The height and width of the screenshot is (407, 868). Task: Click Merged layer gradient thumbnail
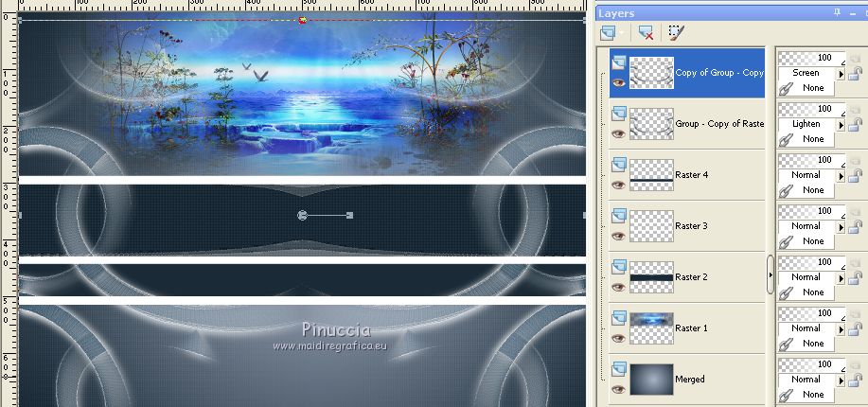pos(651,380)
